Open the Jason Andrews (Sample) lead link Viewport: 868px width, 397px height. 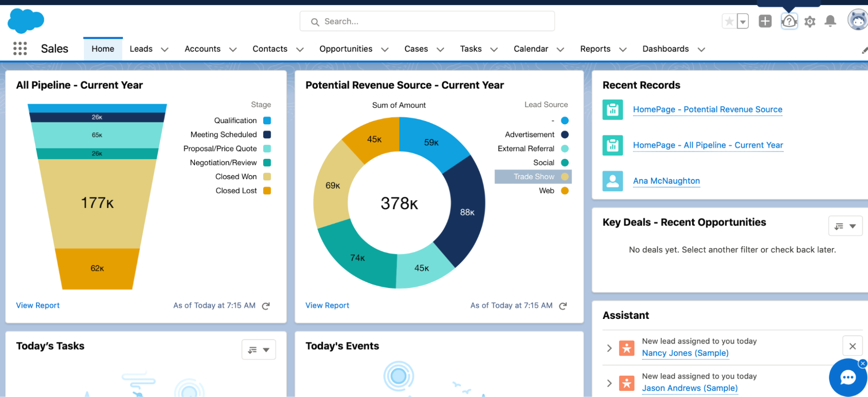(x=690, y=388)
